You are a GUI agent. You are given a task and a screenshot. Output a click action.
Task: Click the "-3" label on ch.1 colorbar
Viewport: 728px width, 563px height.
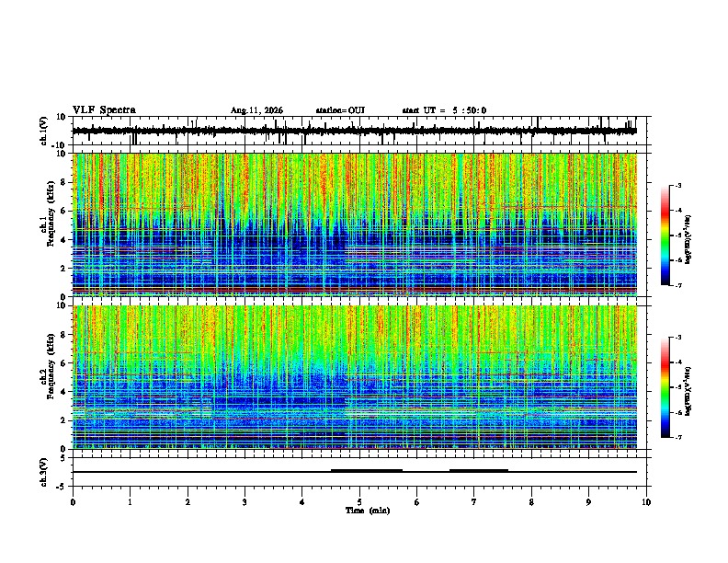[x=678, y=186]
